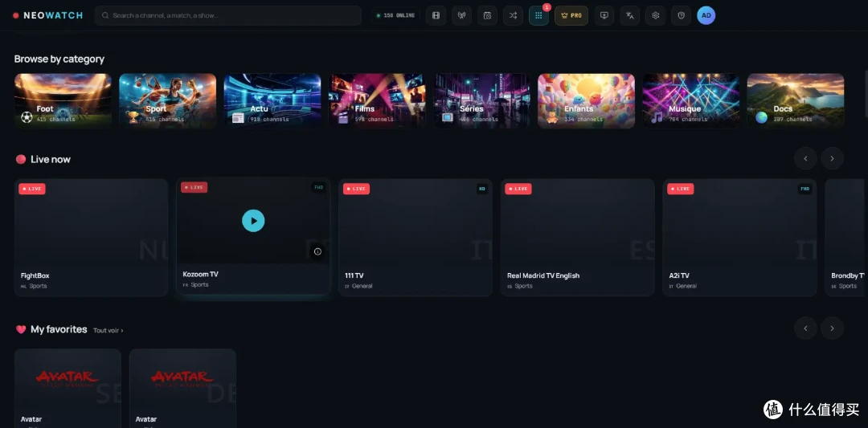Click the shield help icon
The width and height of the screenshot is (868, 428).
tap(682, 15)
